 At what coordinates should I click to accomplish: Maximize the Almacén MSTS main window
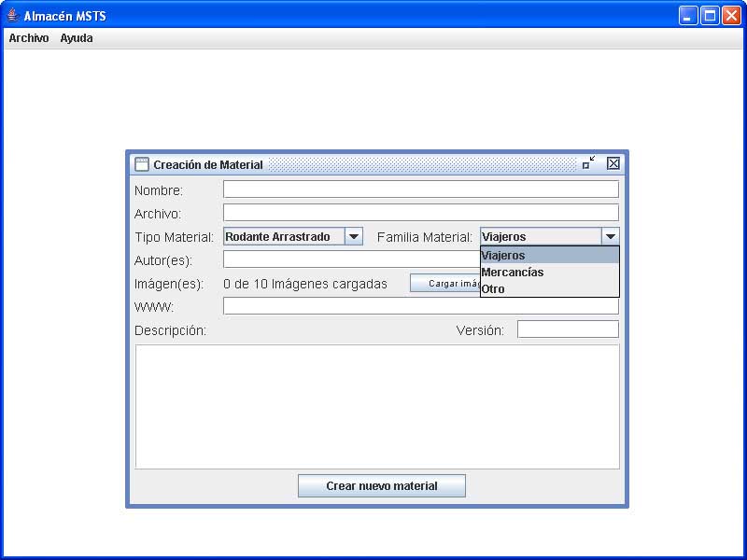[710, 16]
